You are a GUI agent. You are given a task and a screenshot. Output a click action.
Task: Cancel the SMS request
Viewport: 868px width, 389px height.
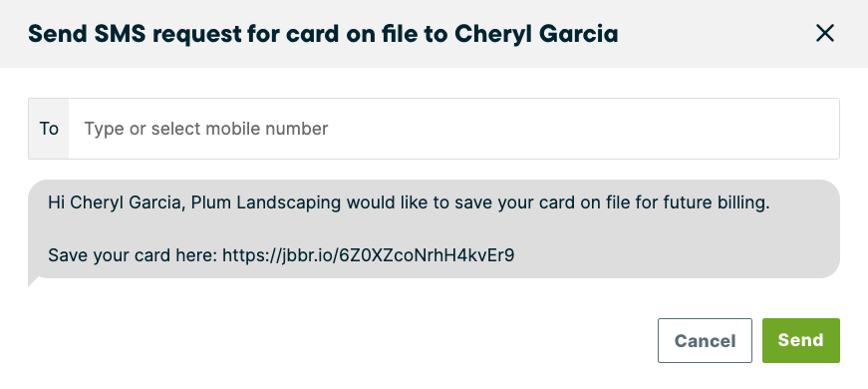705,340
